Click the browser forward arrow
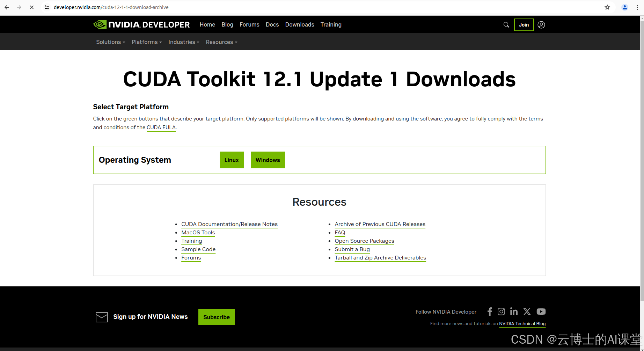 click(x=19, y=7)
